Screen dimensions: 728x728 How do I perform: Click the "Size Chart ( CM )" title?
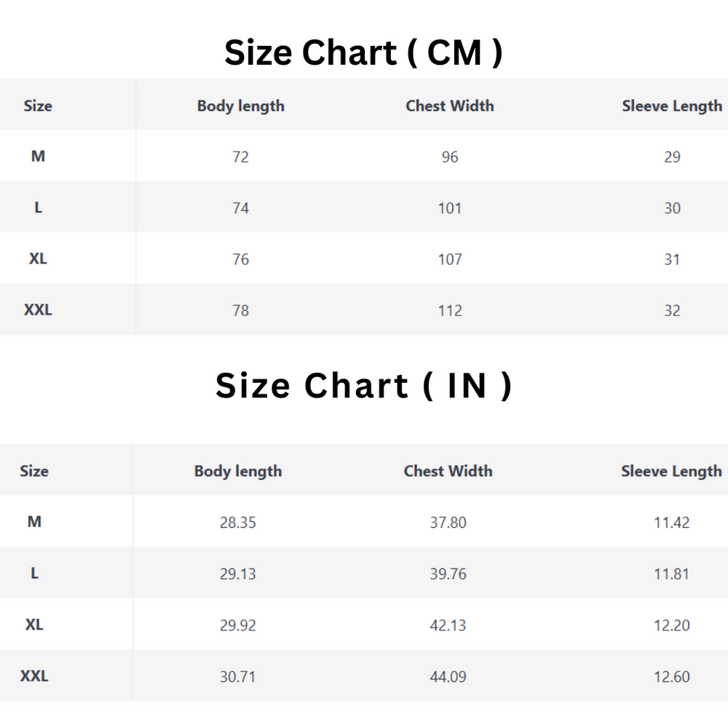363,53
